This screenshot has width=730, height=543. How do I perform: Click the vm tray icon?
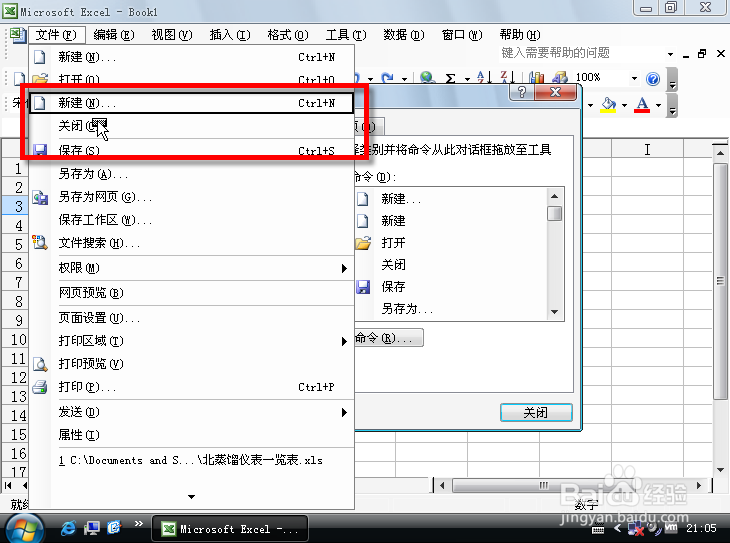671,528
